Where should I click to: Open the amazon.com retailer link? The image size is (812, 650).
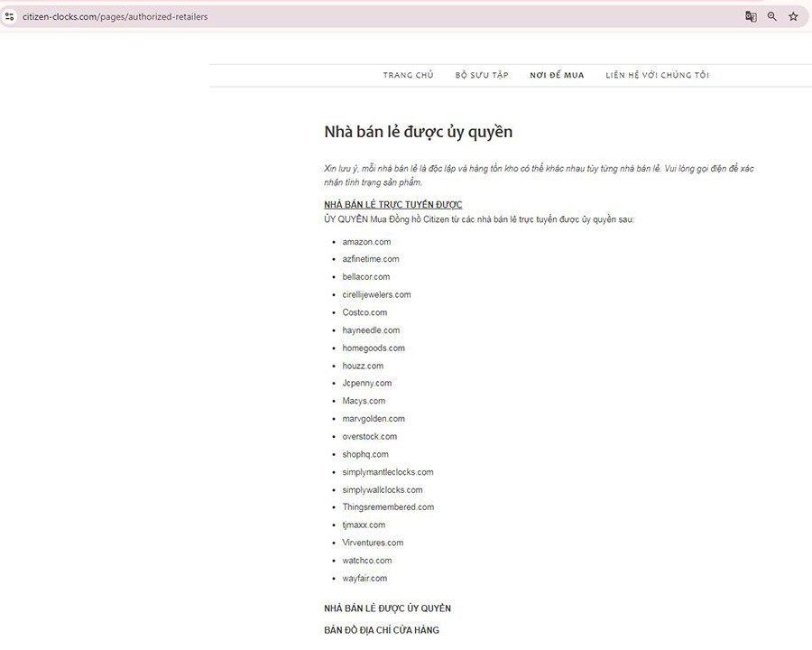tap(366, 242)
